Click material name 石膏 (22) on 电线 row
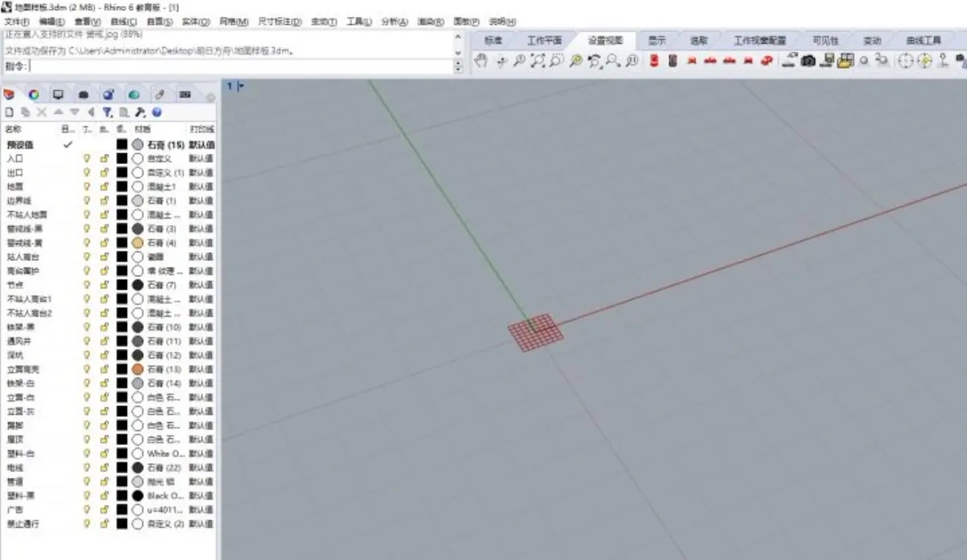The image size is (967, 560). click(163, 468)
